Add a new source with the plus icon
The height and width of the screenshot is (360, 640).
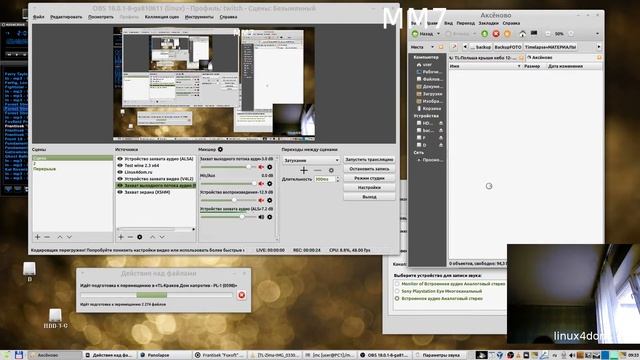point(121,237)
